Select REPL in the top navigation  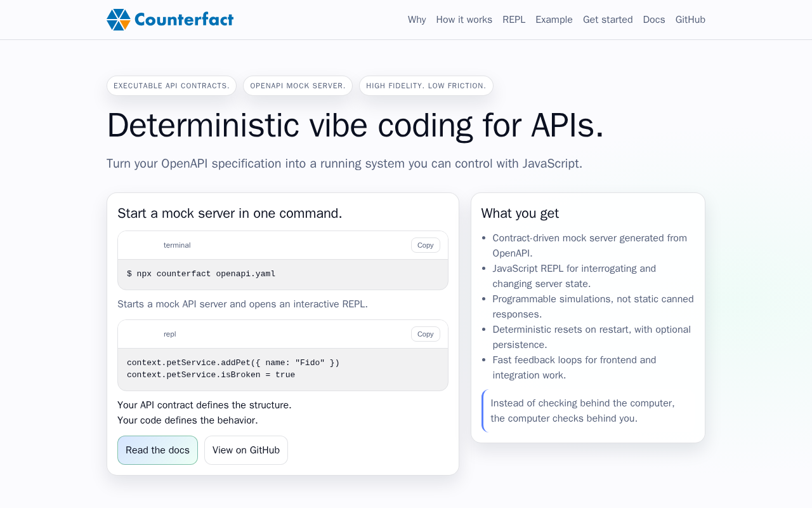coord(514,20)
